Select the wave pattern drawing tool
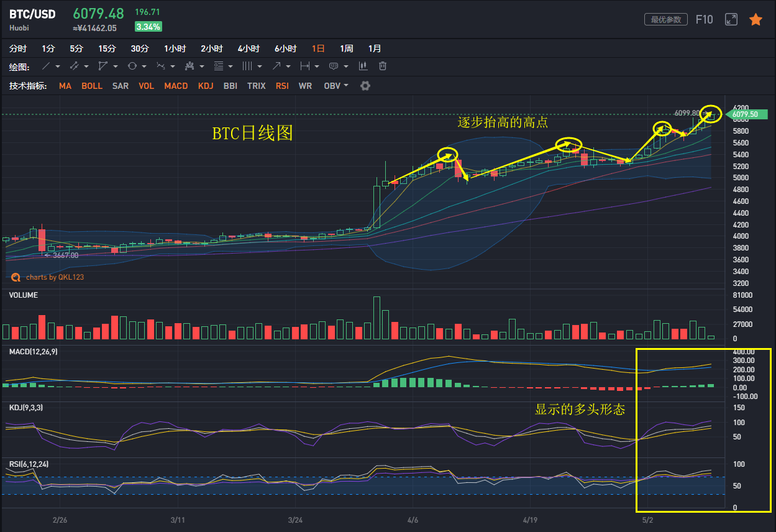 click(161, 66)
